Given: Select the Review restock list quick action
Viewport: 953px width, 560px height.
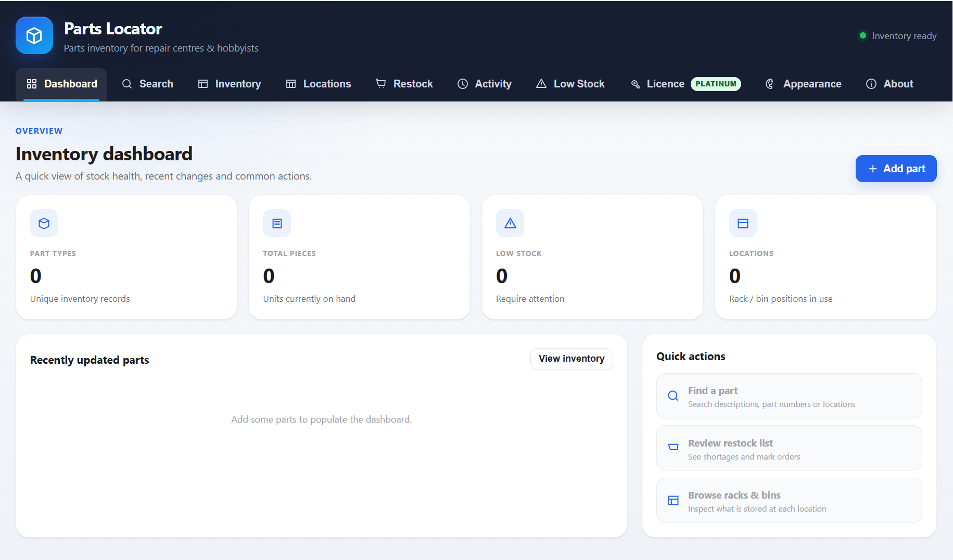Looking at the screenshot, I should pyautogui.click(x=789, y=448).
